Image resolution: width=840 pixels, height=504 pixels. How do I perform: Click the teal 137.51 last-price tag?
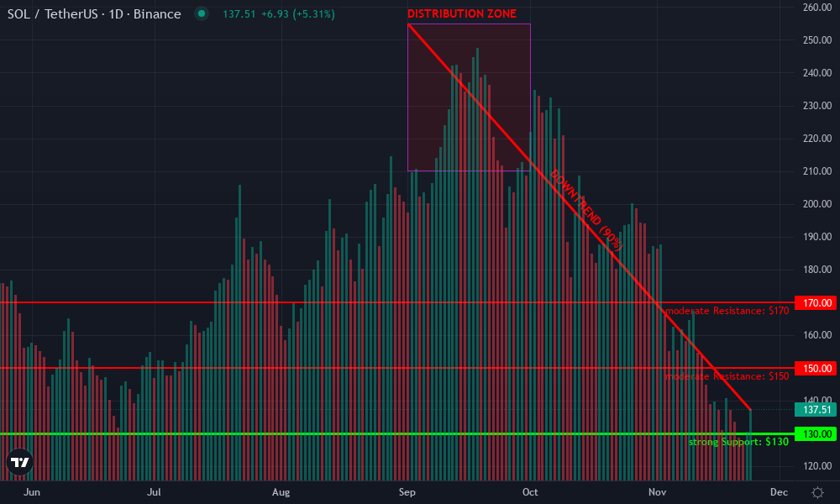pos(814,411)
